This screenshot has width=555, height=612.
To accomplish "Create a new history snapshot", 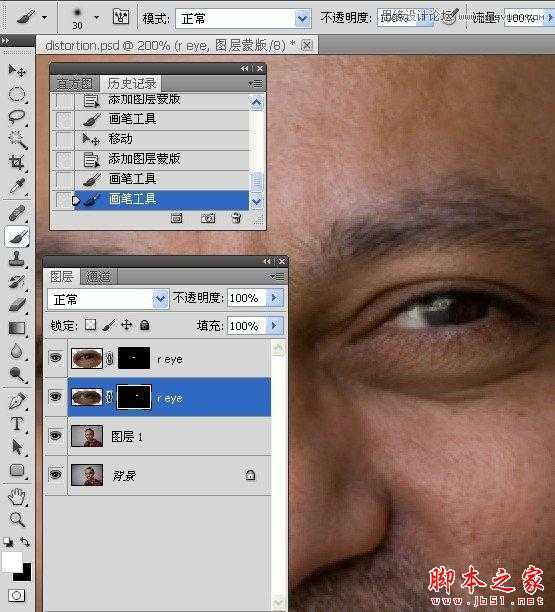I will point(208,218).
